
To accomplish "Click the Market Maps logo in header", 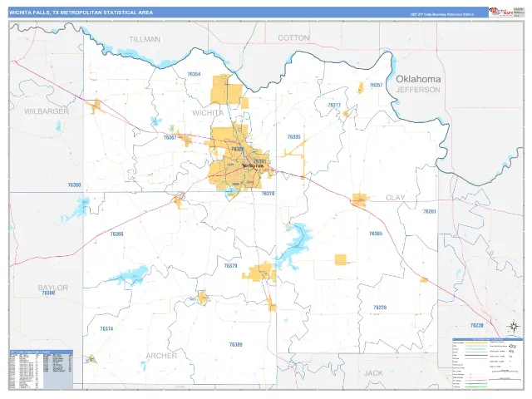I will pos(501,12).
